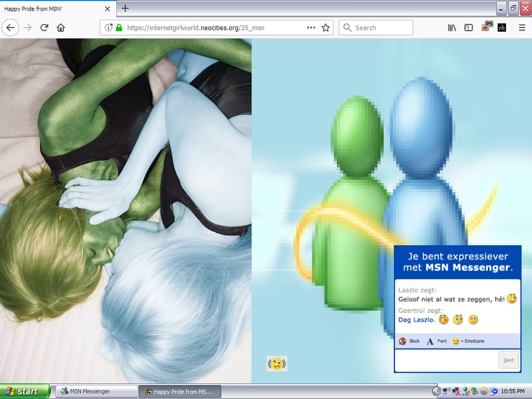The width and height of the screenshot is (532, 399).
Task: Click the orange-blue round tray icon
Action: tap(484, 392)
